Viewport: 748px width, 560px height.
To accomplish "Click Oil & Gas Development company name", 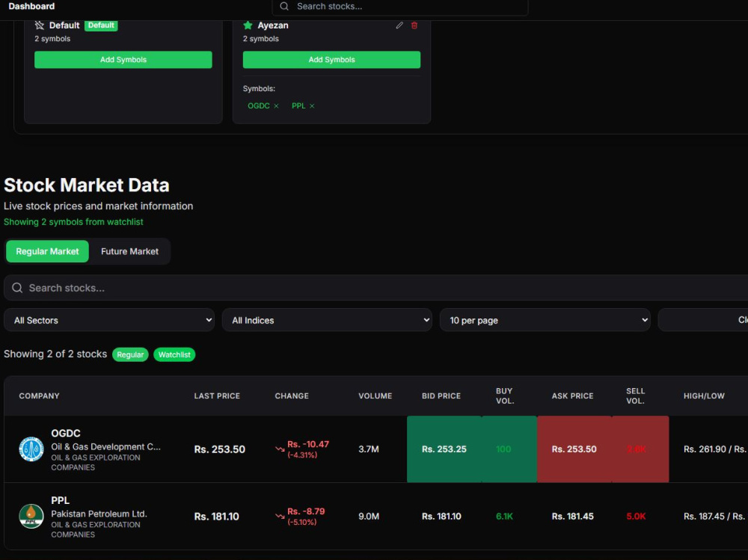I will tap(106, 446).
